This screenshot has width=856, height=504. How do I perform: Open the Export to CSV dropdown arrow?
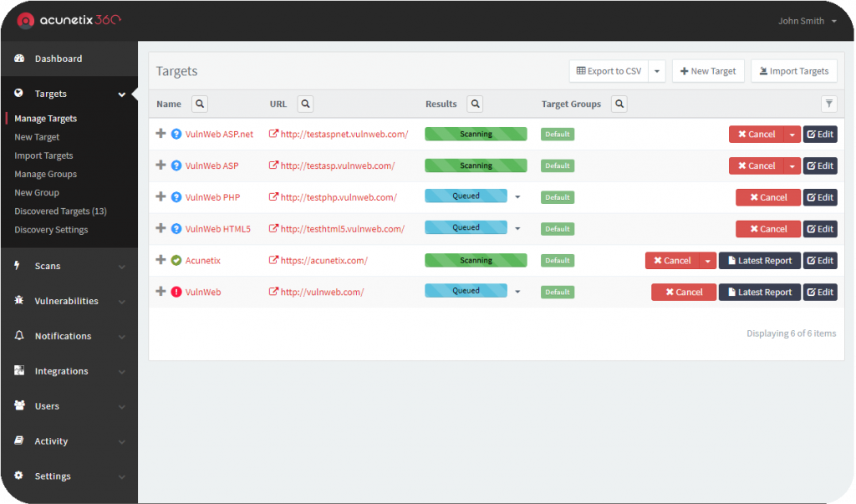click(657, 72)
